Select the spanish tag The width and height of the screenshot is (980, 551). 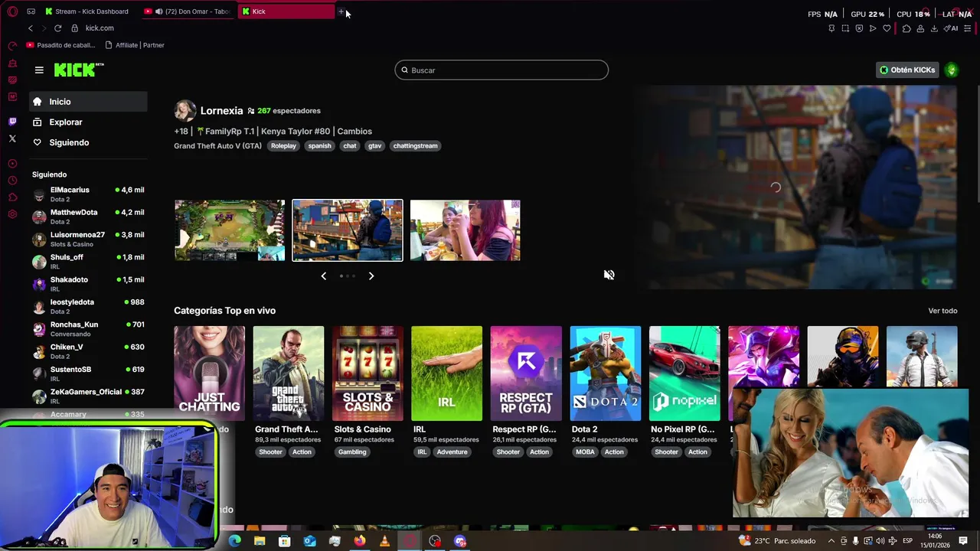coord(320,145)
